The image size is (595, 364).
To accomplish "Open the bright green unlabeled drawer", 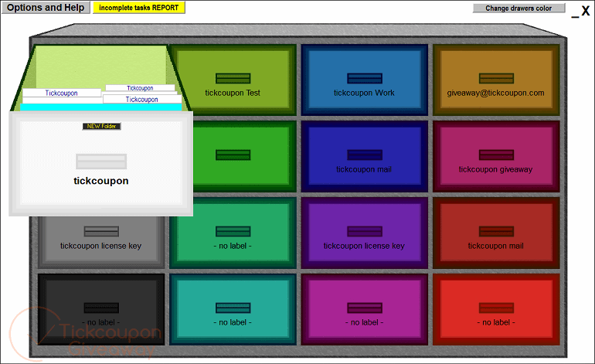I will [243, 156].
